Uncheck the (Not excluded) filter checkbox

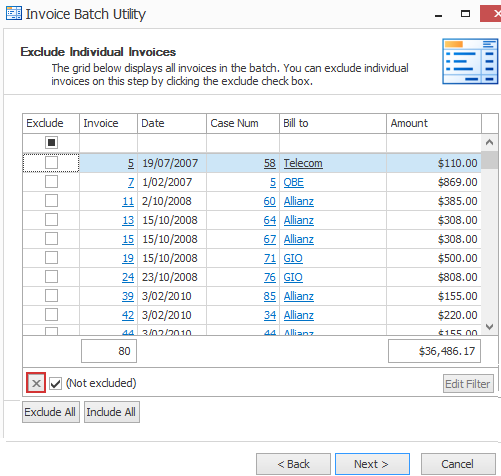(55, 384)
